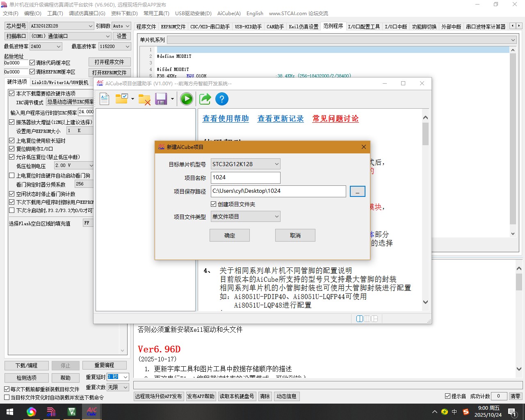Open AiCube help with blue question icon
Image resolution: width=525 pixels, height=420 pixels.
click(222, 98)
